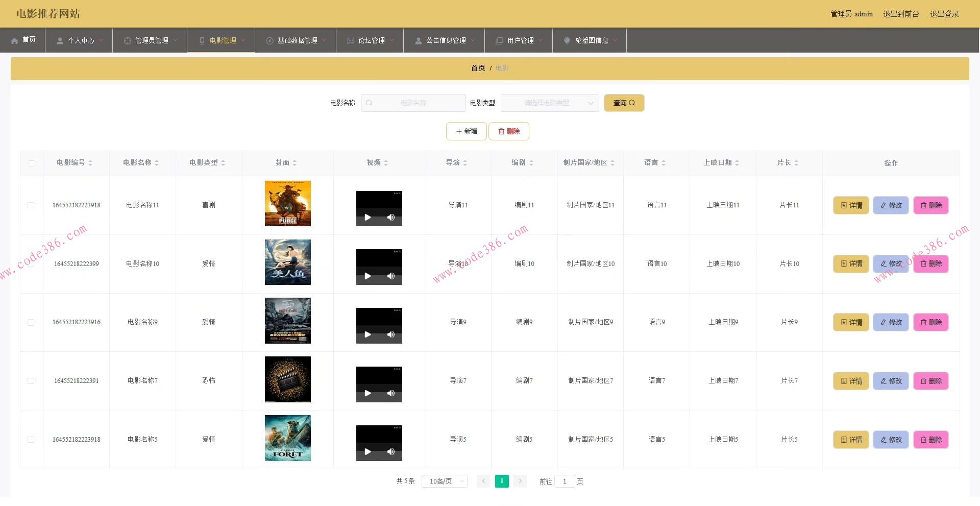Expand the 基础数据管理 menu
The width and height of the screenshot is (980, 506).
point(296,40)
